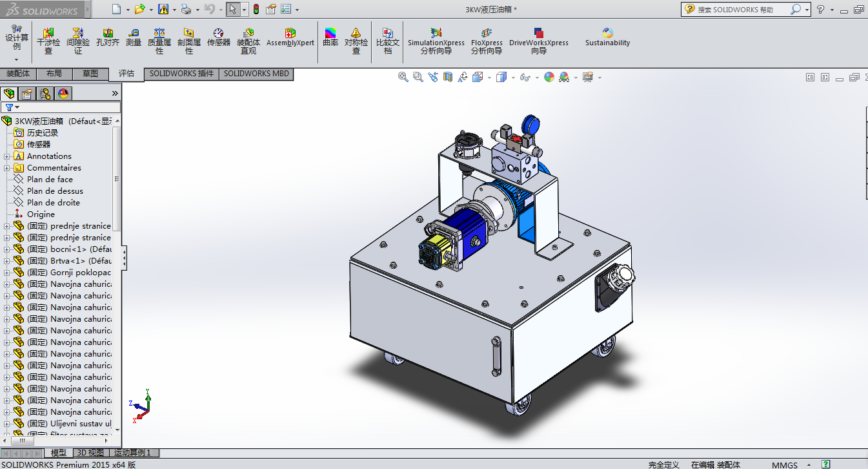The height and width of the screenshot is (469, 868).
Task: Open the Sustainability tool
Action: pos(607,37)
